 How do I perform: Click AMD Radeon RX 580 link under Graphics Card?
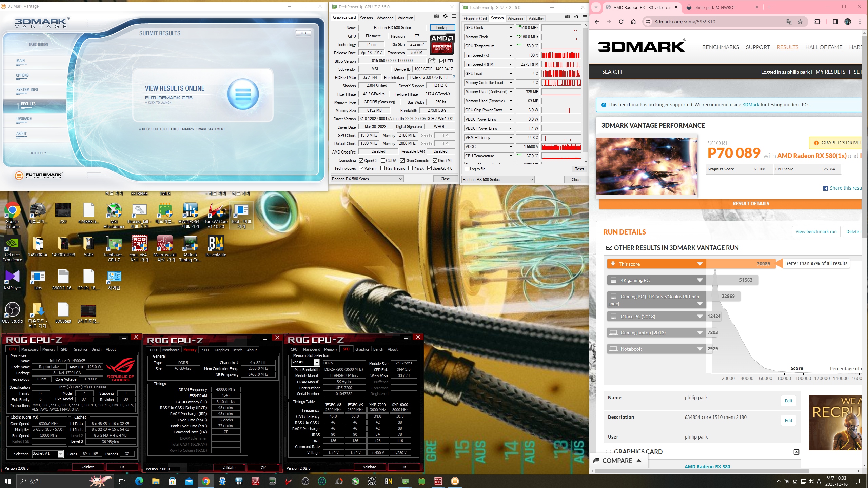point(707,467)
